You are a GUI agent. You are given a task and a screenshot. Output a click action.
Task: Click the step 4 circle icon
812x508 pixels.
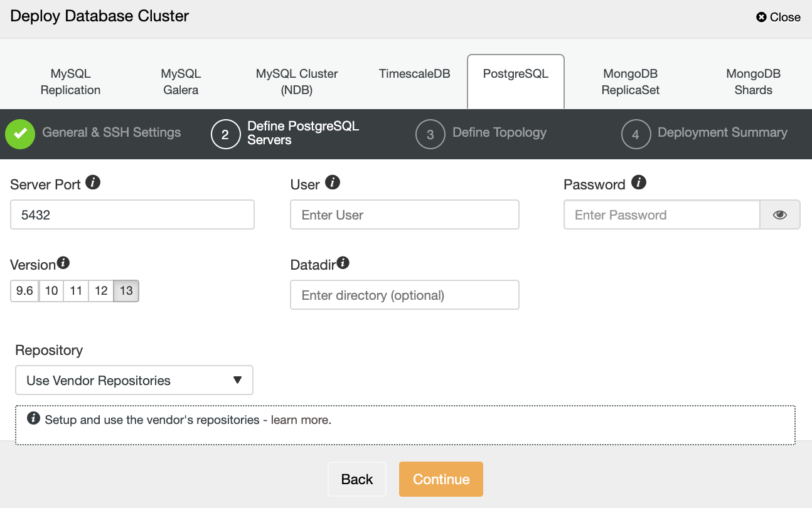[x=636, y=134]
